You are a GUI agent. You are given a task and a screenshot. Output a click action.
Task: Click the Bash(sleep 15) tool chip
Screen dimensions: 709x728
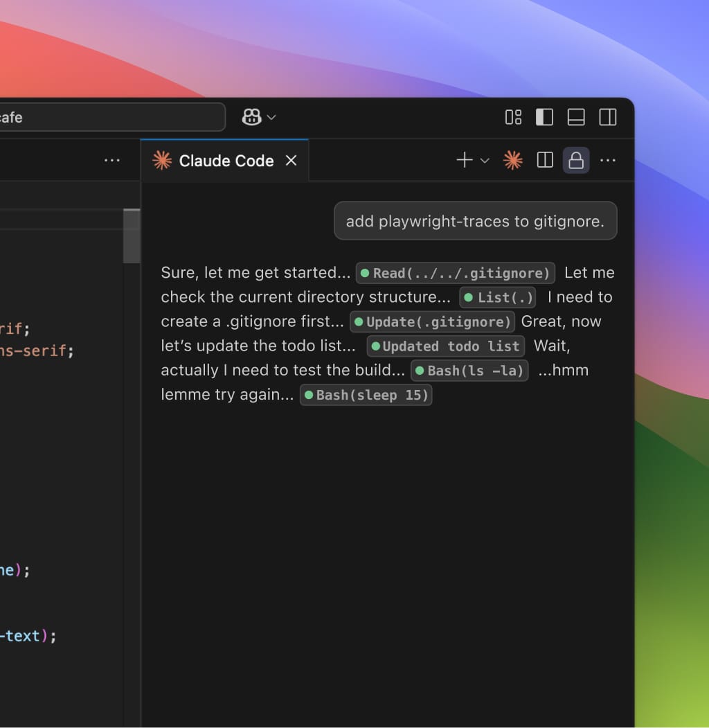tap(366, 396)
